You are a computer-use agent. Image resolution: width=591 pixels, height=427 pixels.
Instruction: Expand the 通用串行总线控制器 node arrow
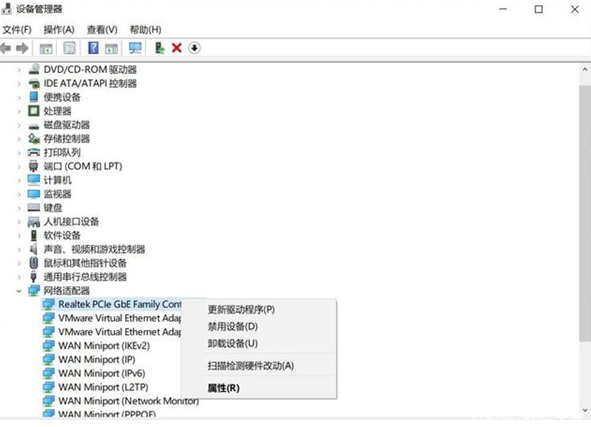click(19, 277)
